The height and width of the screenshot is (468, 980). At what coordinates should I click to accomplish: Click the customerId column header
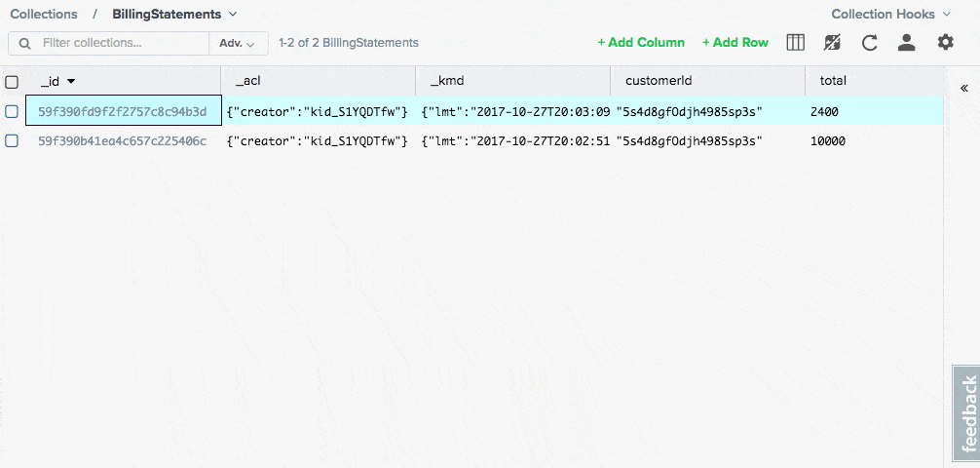coord(659,81)
